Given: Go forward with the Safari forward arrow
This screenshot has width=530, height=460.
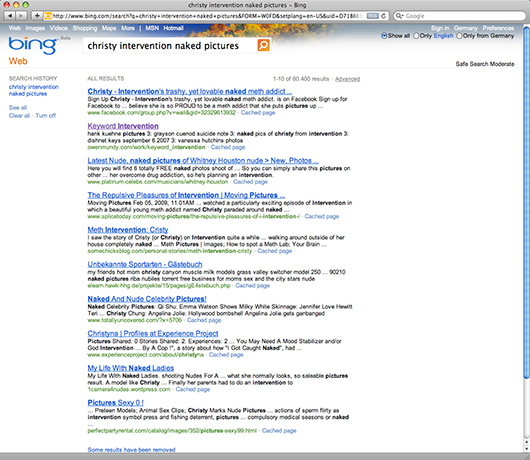Looking at the screenshot, I should [x=21, y=16].
